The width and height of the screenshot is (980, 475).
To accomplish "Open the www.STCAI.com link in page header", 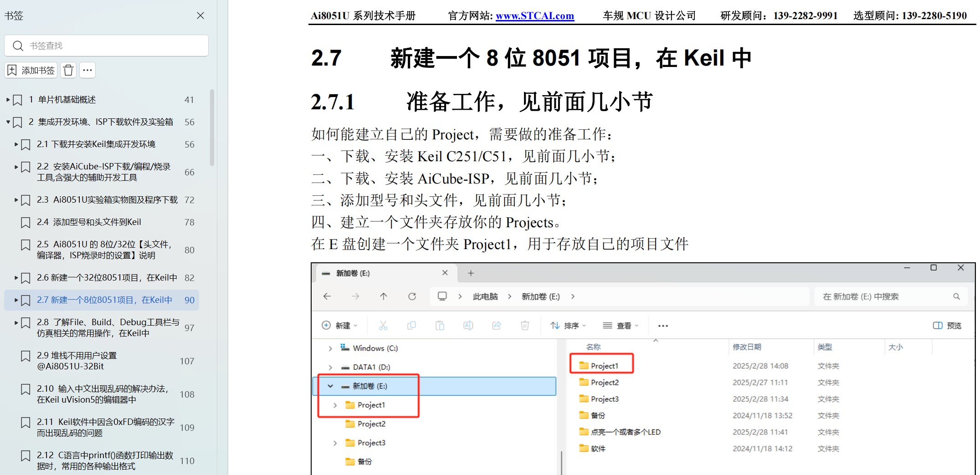I will (535, 16).
